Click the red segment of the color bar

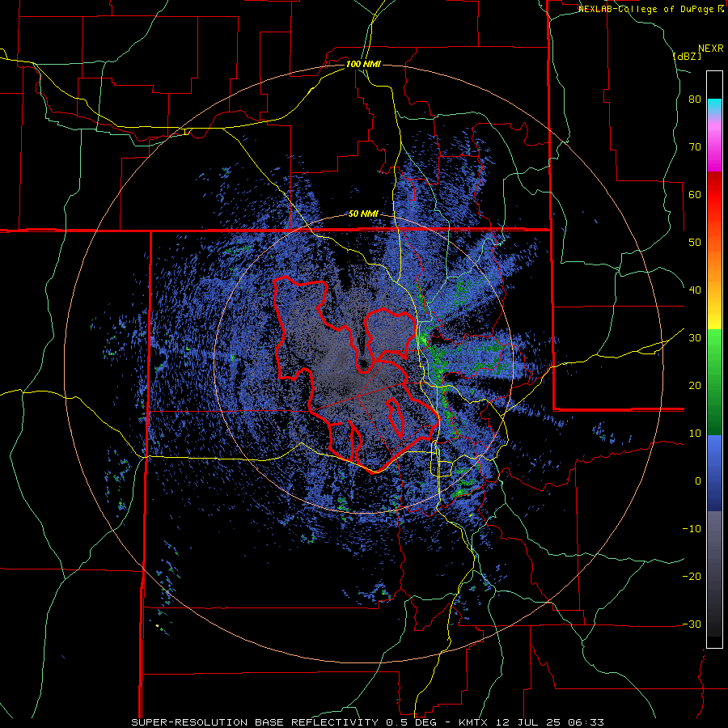[714, 195]
